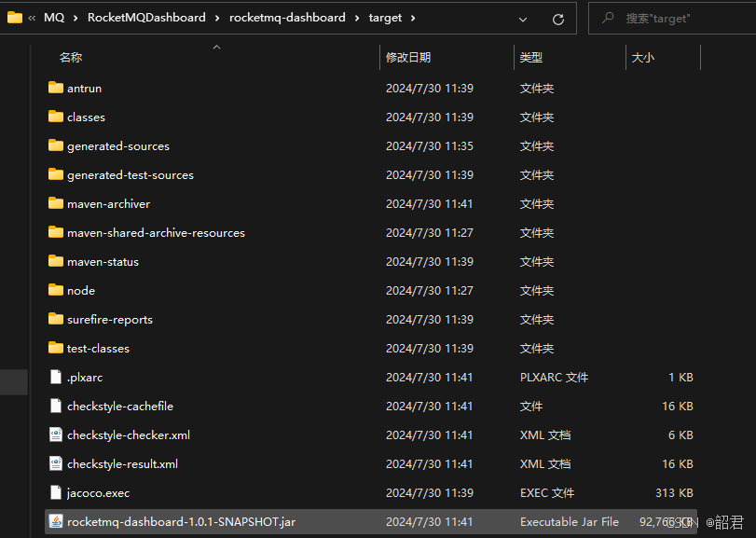Click the maven-status folder name
The height and width of the screenshot is (538, 756).
tap(103, 262)
